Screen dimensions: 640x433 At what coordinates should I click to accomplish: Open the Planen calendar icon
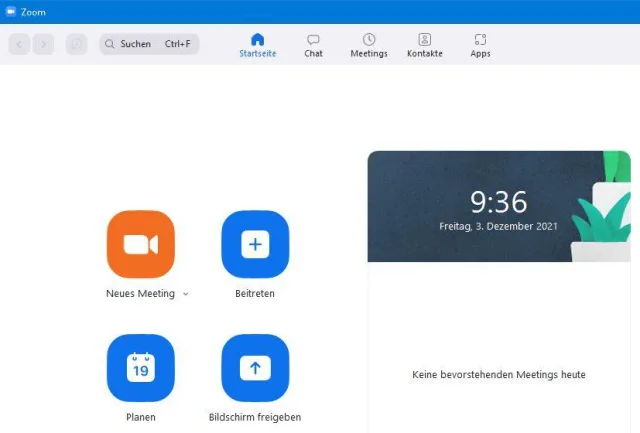[141, 368]
